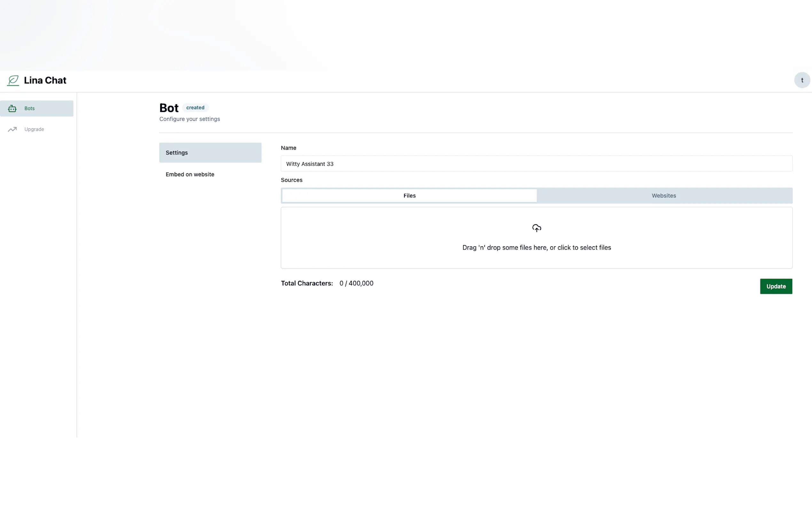Click the robot icon beside Bots

click(12, 108)
